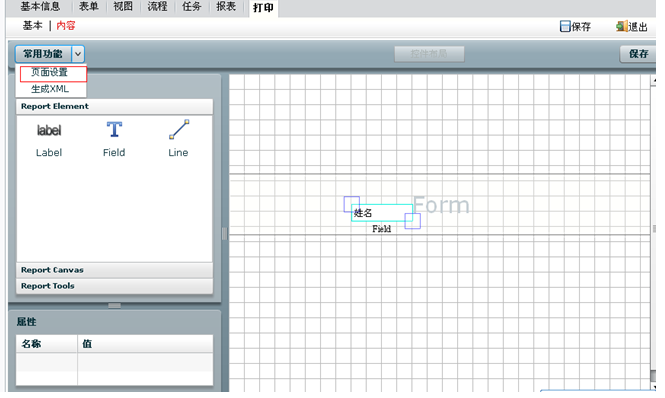Switch to the 报表 tab
This screenshot has height=398, width=665.
[226, 6]
